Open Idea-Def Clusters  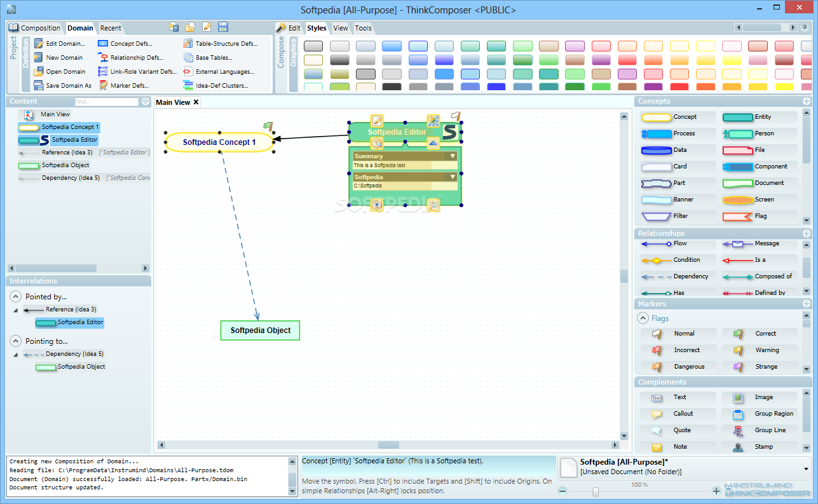tap(215, 86)
